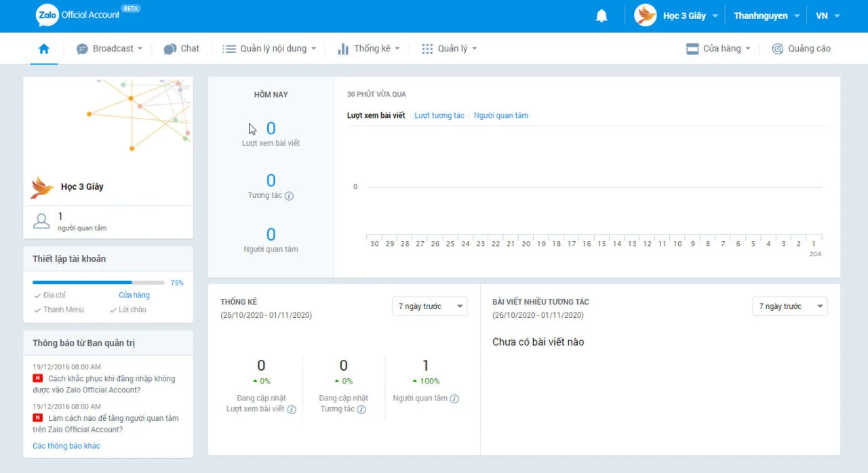Switch to the Người quan tâm chart tab
Viewport: 868px width, 473px height.
[x=501, y=116]
